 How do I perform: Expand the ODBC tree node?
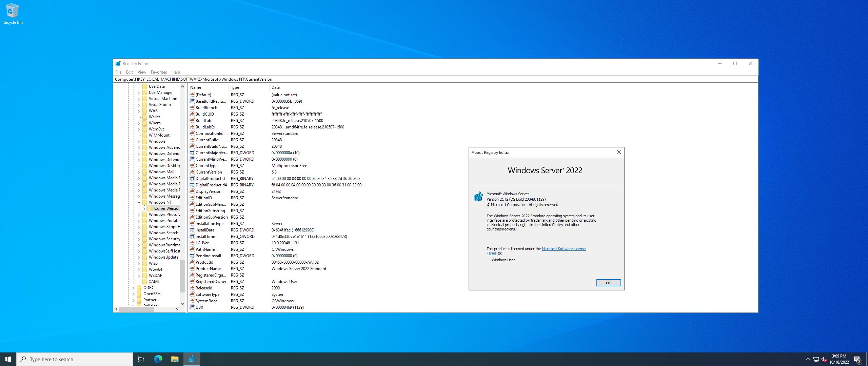[133, 288]
